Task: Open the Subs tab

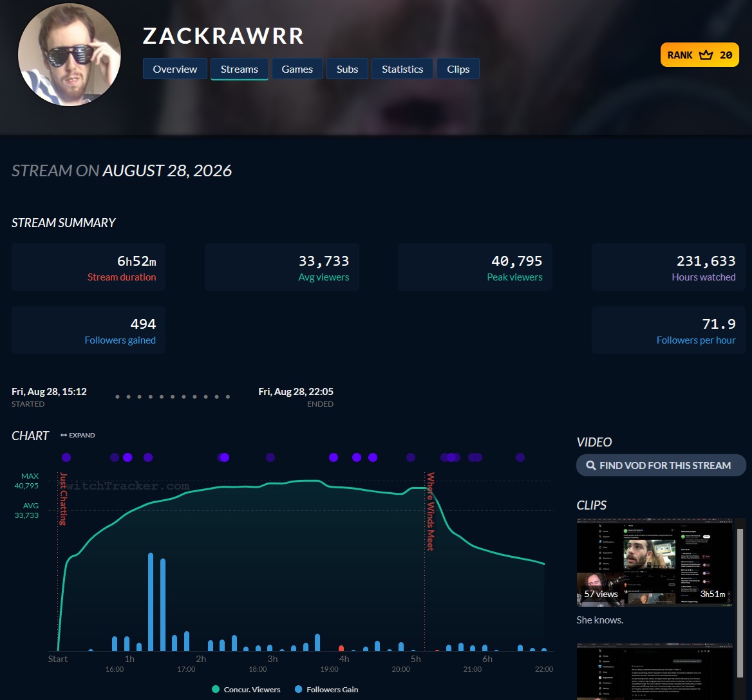Action: coord(347,68)
